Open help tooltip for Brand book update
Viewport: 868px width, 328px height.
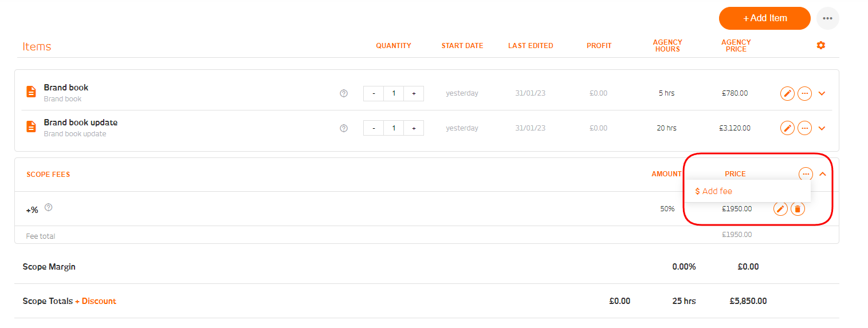(x=344, y=128)
